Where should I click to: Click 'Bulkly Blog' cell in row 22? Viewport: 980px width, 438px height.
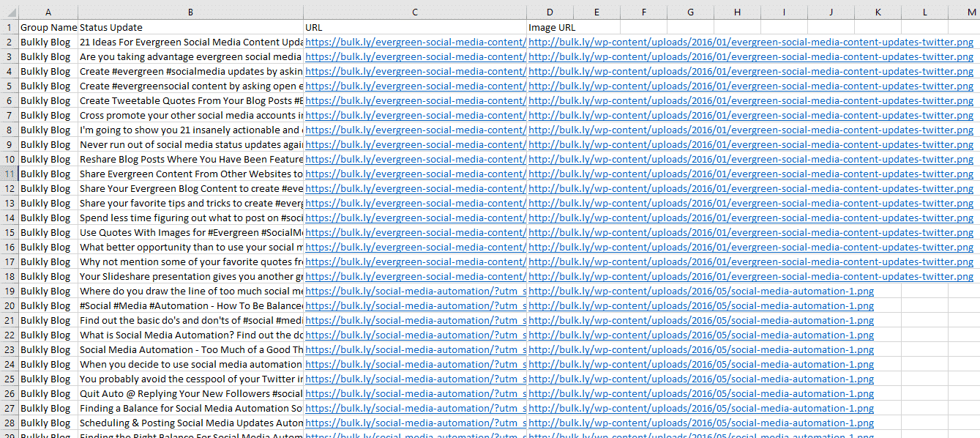(x=48, y=335)
